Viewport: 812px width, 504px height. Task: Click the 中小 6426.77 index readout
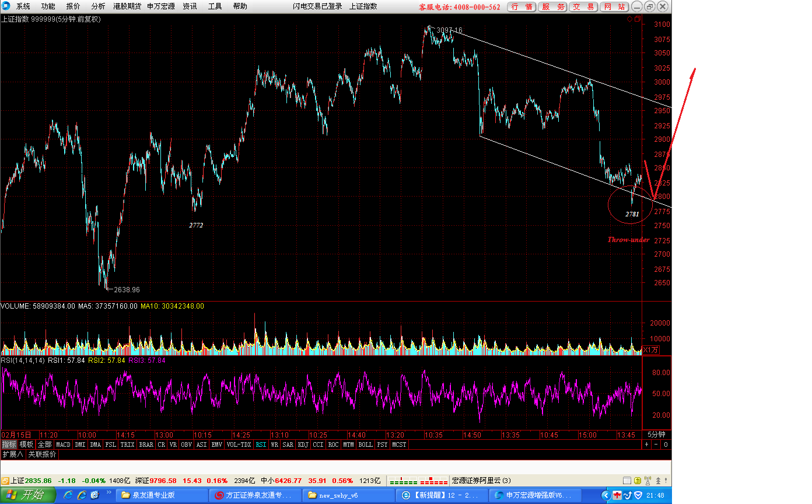(x=281, y=481)
